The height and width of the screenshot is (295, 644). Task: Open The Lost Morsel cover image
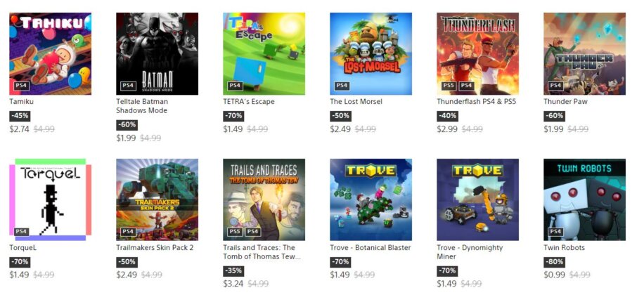[x=371, y=54]
